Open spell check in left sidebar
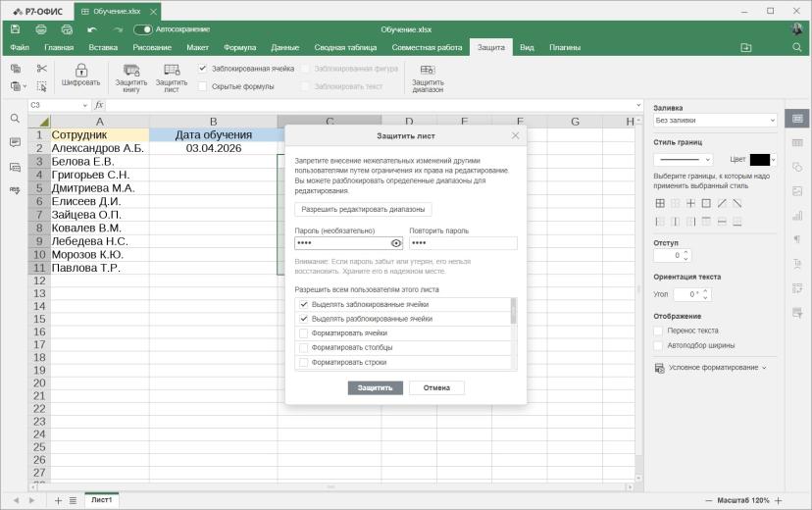 pos(15,190)
